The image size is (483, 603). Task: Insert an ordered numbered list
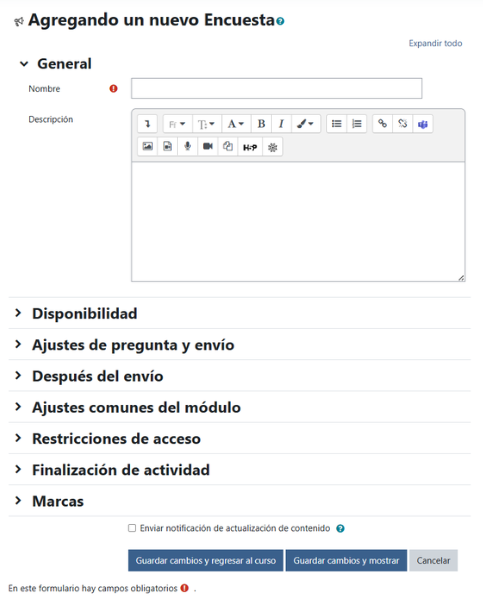click(357, 124)
